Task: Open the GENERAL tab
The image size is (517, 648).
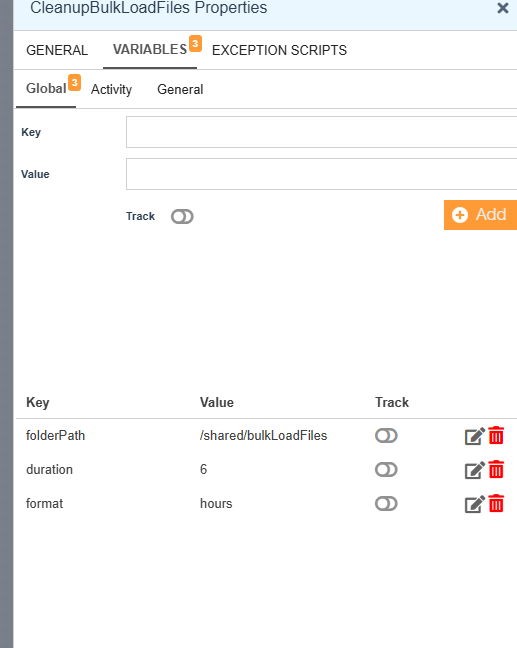Action: 57,50
